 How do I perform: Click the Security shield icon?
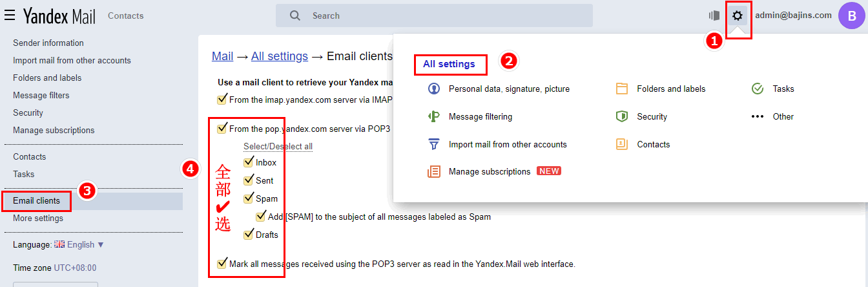pos(622,116)
